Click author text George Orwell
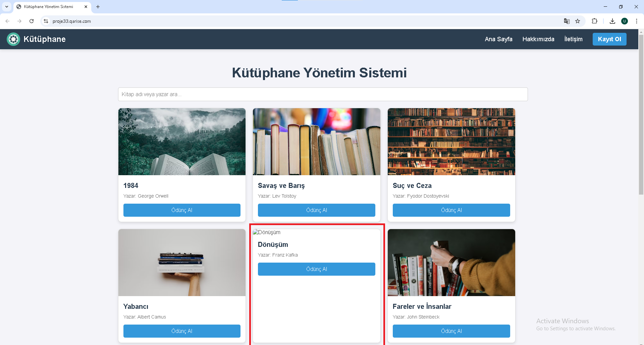The image size is (644, 345). point(153,196)
